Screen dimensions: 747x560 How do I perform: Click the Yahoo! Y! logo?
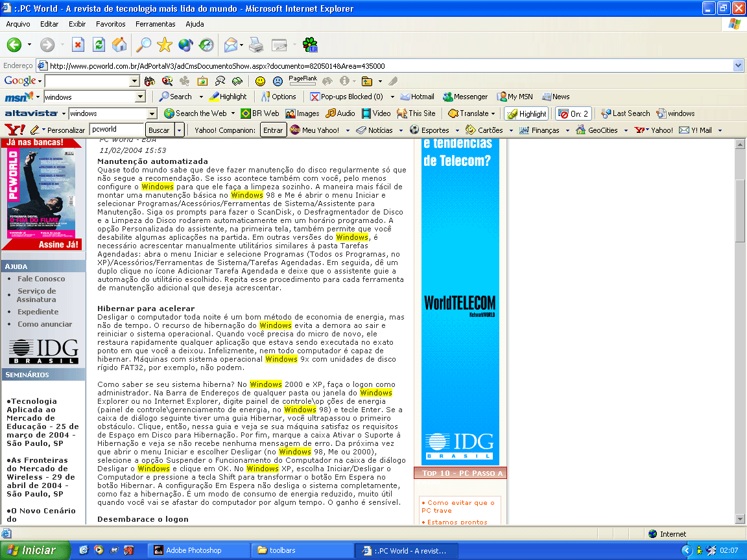[14, 130]
